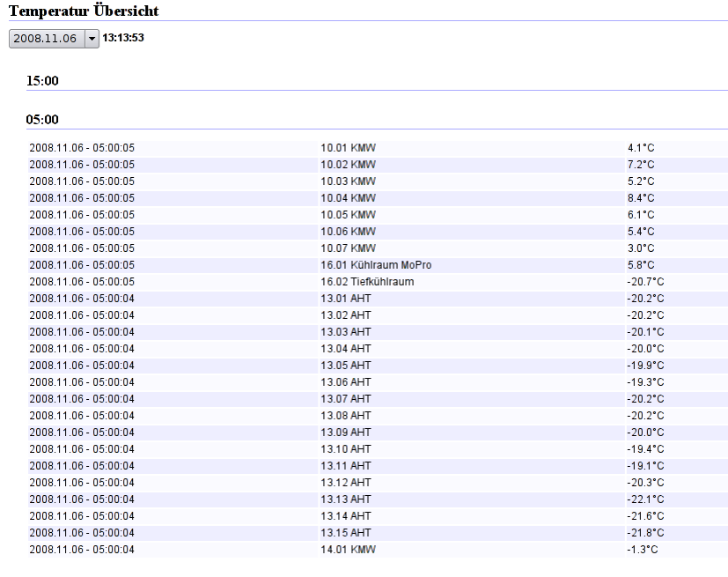Image resolution: width=728 pixels, height=577 pixels.
Task: Click the -1.3°C value for 14.01 KMW
Action: coord(643,549)
